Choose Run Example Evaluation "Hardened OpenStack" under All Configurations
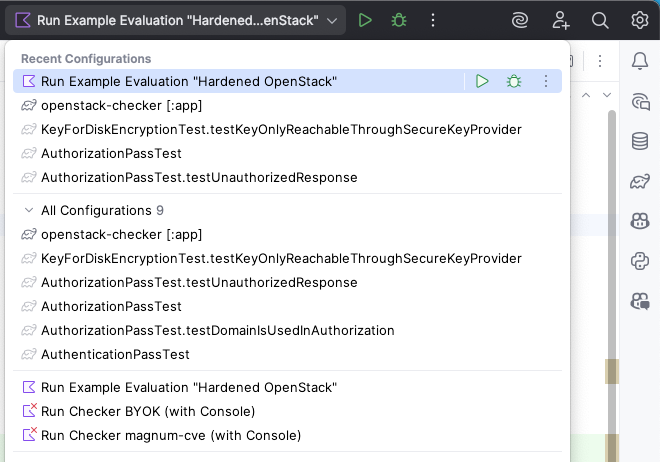Image resolution: width=660 pixels, height=462 pixels. tap(287, 387)
